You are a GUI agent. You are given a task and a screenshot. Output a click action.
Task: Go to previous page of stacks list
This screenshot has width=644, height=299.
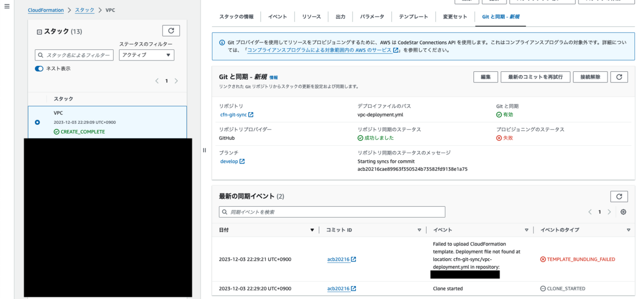(x=157, y=81)
